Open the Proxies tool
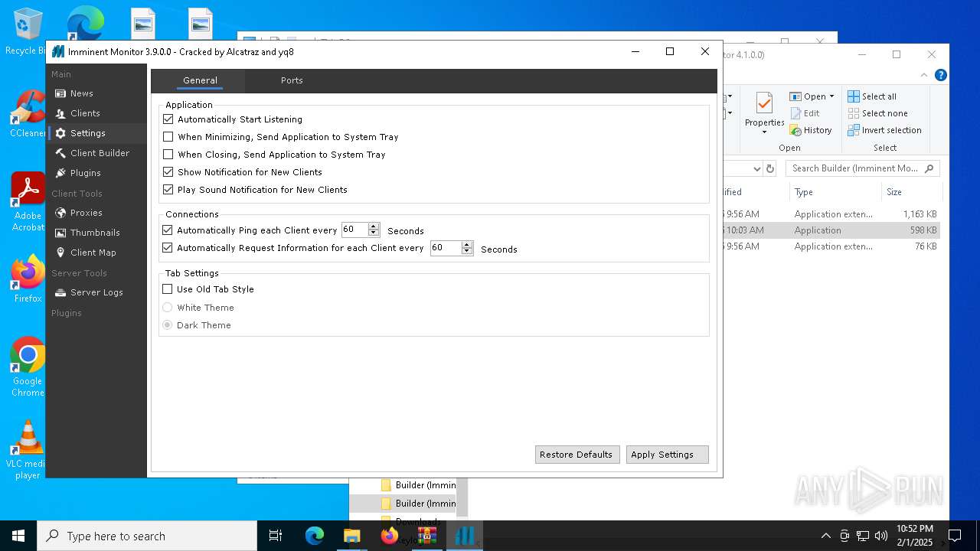The width and height of the screenshot is (980, 551). click(86, 213)
